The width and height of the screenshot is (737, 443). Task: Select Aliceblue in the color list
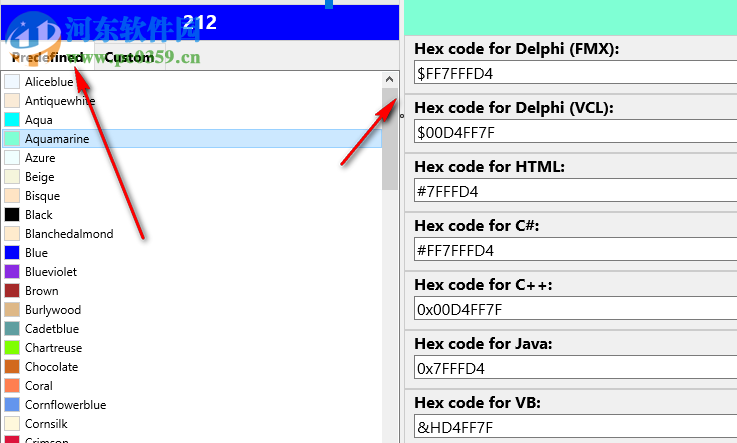pyautogui.click(x=192, y=82)
